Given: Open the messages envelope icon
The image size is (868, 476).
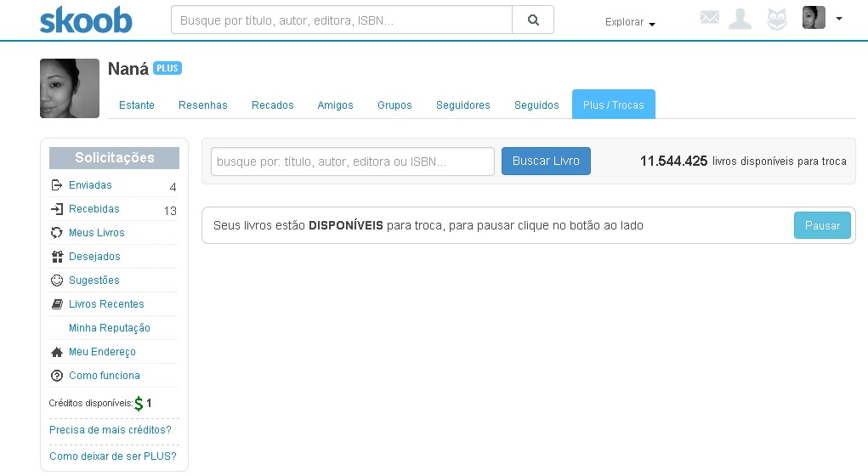Looking at the screenshot, I should (x=709, y=18).
